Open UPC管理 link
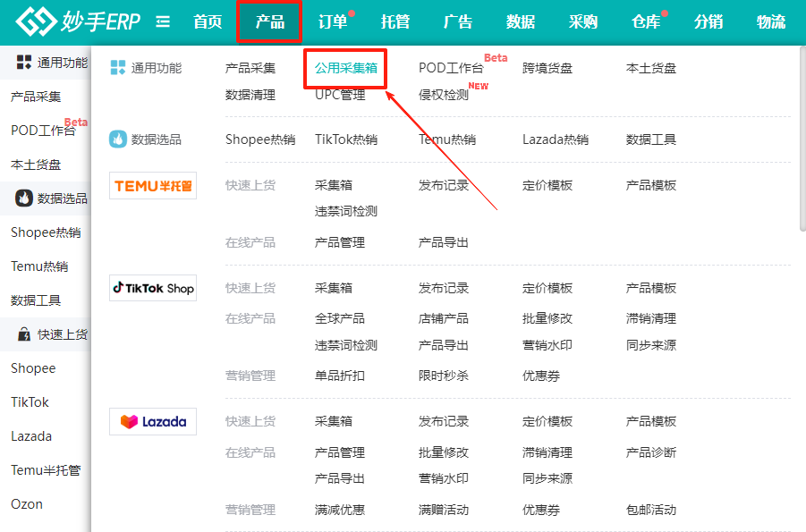This screenshot has width=806, height=532. (340, 95)
